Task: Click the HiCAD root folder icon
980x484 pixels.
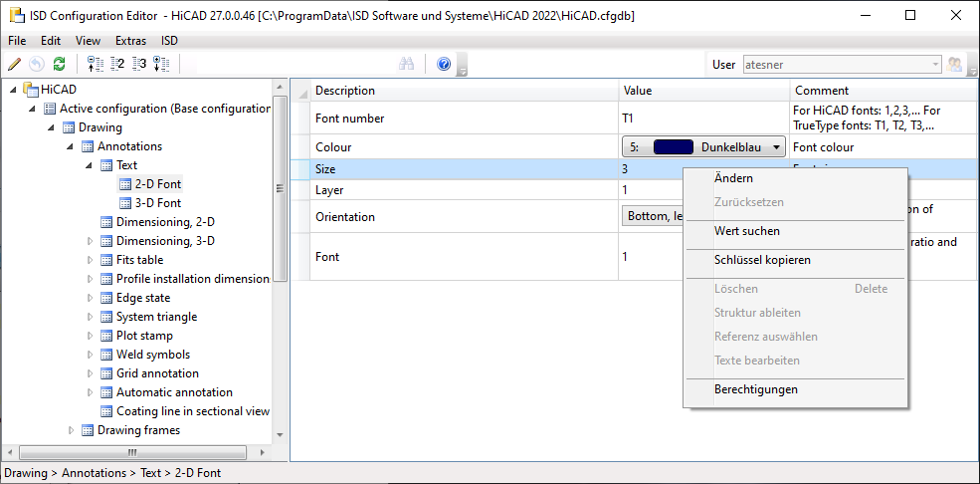Action: click(x=31, y=90)
